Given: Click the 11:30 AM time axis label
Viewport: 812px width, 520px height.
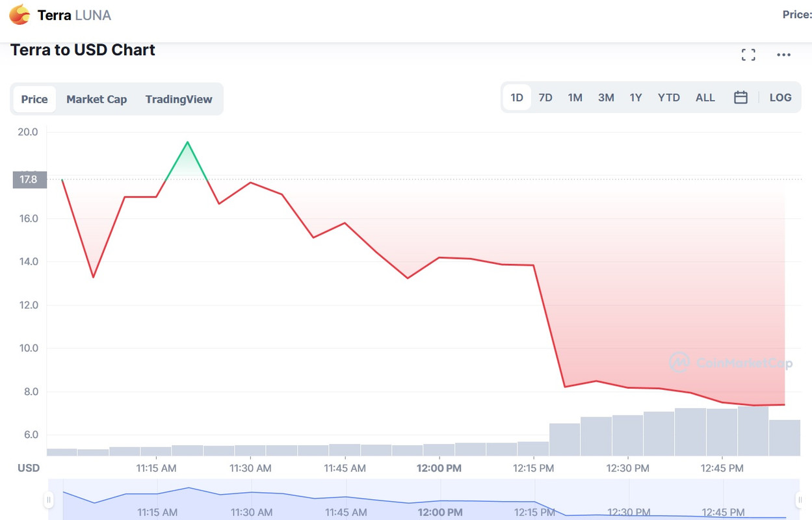Looking at the screenshot, I should (250, 468).
